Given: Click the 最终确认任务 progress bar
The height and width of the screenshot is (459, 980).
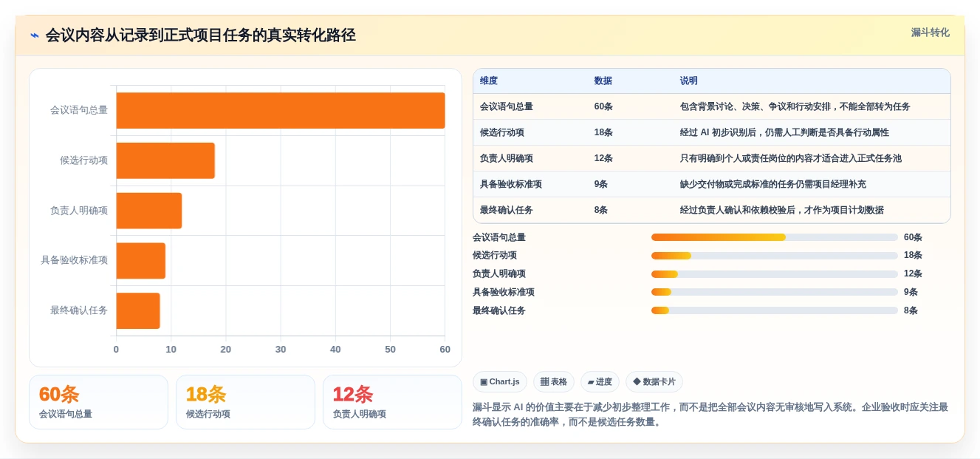Looking at the screenshot, I should pyautogui.click(x=775, y=310).
